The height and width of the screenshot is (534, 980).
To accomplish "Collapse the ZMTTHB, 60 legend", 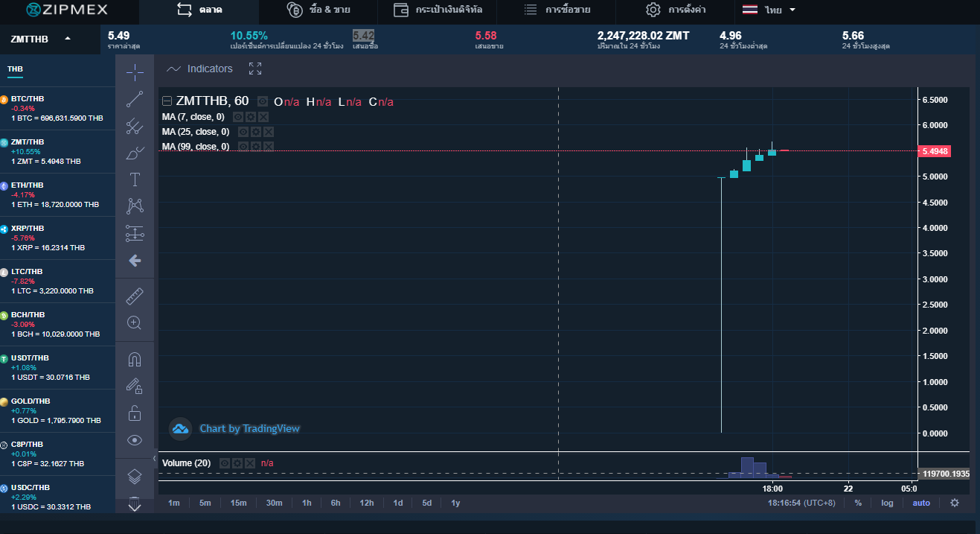I will [167, 100].
